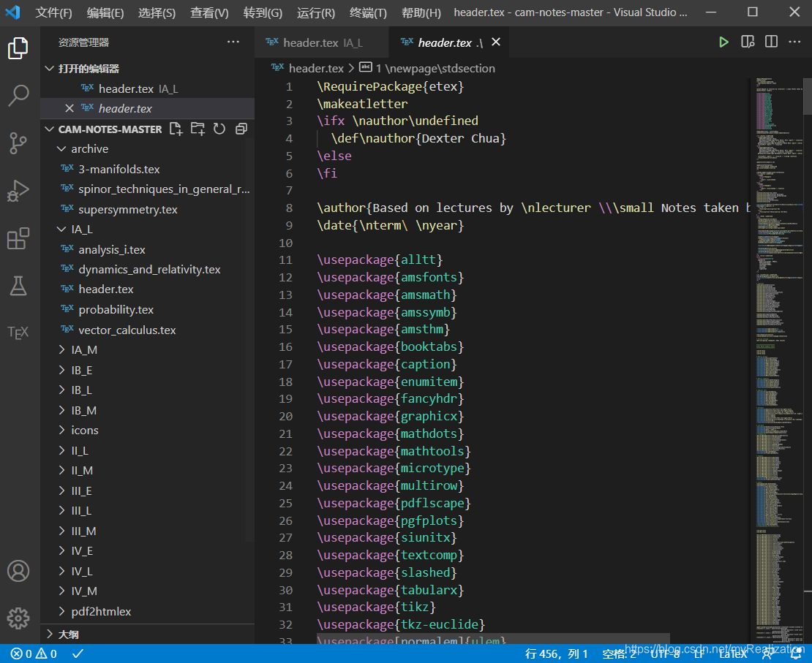Open explorer panel More Actions ellipsis
This screenshot has height=663, width=812.
point(233,42)
